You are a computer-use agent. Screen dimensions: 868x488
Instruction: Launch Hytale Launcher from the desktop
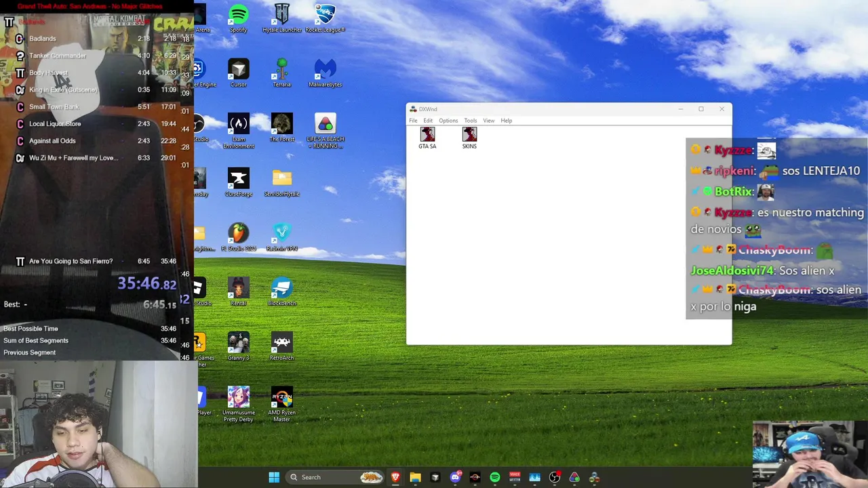click(x=281, y=18)
